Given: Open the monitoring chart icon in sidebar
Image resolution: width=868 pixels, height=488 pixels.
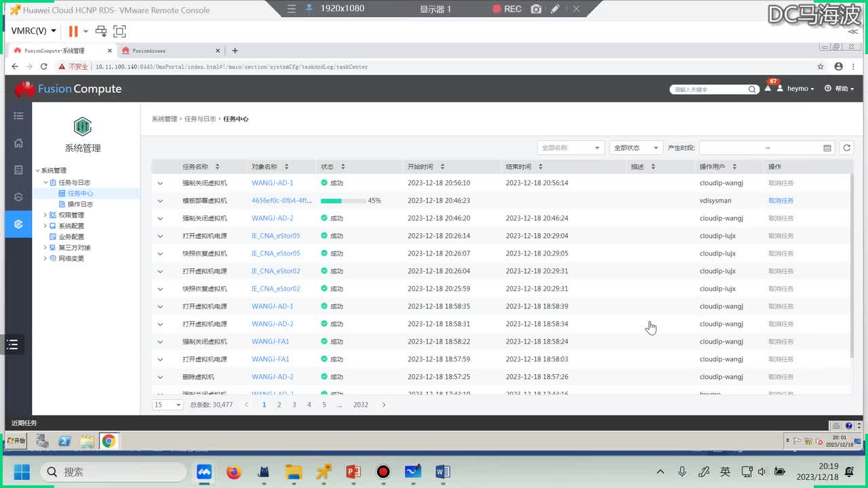Looking at the screenshot, I should pyautogui.click(x=18, y=170).
